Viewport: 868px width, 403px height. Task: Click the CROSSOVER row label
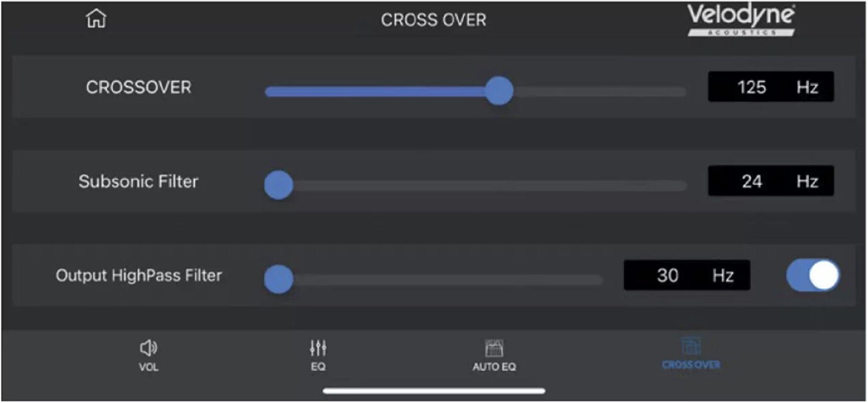(x=139, y=87)
